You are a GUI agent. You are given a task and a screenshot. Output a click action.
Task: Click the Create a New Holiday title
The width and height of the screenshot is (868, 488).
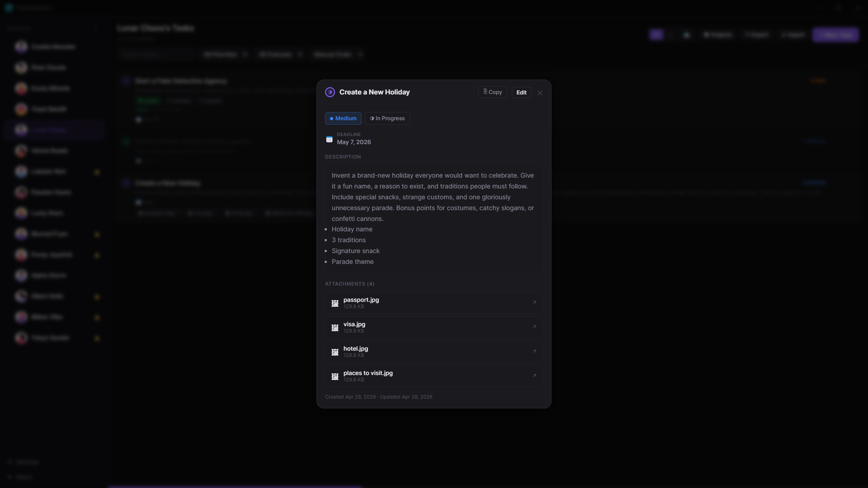[374, 92]
